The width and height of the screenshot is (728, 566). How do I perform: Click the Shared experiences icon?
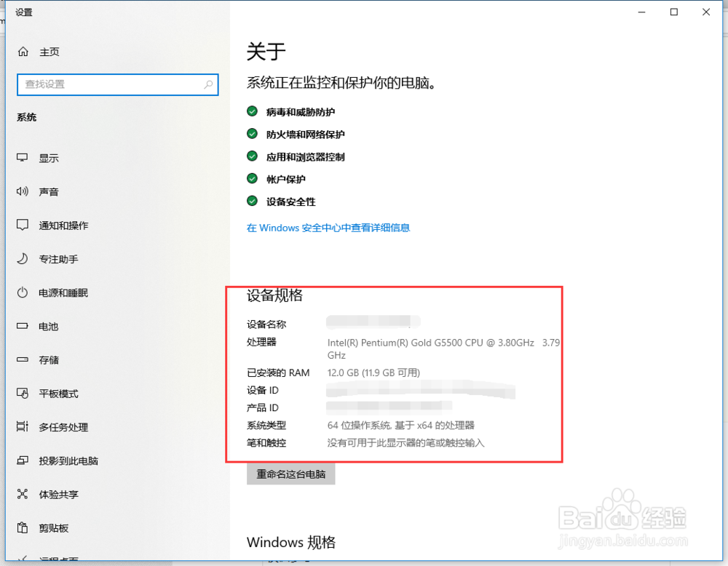pos(23,494)
